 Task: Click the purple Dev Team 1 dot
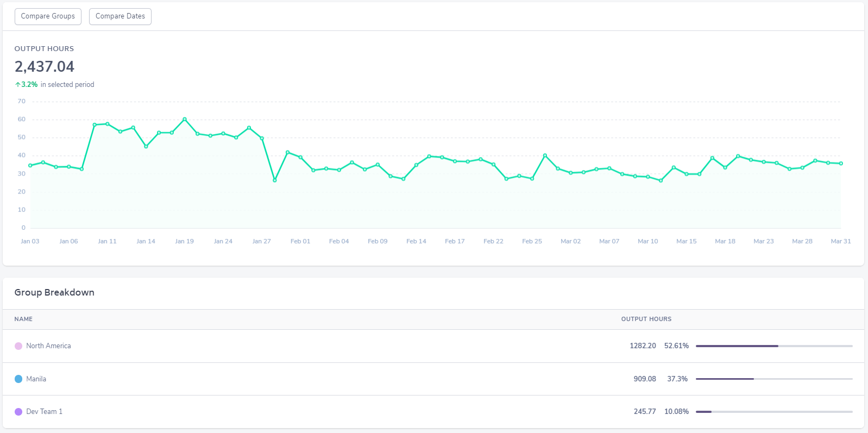[x=18, y=412]
